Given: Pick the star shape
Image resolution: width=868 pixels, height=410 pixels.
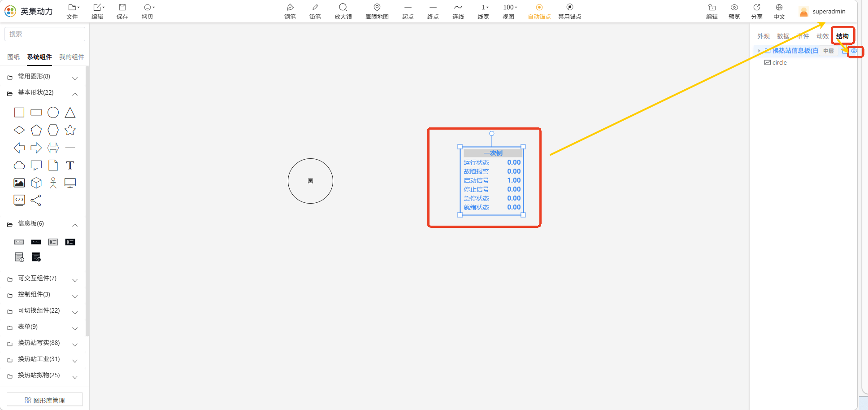Looking at the screenshot, I should point(70,130).
